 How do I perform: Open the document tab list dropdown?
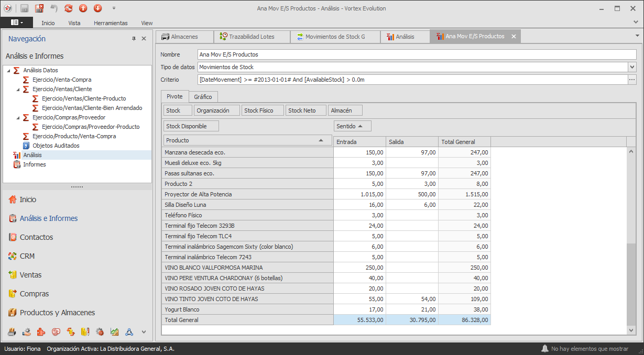coord(637,36)
